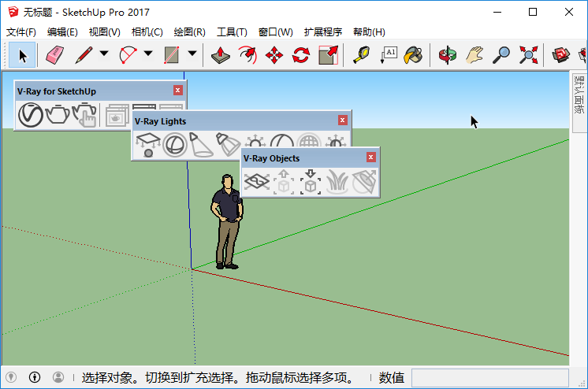Add V-Ray Fur to selection
588x389 pixels.
(x=337, y=182)
